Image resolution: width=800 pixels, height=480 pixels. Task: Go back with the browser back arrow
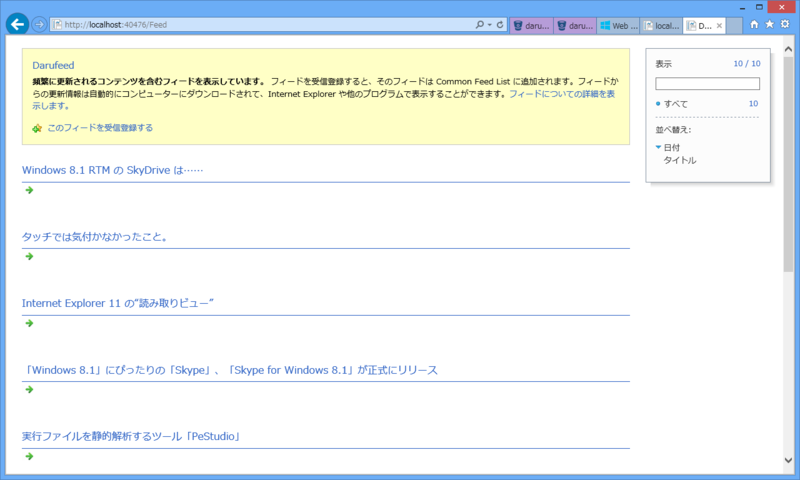17,24
